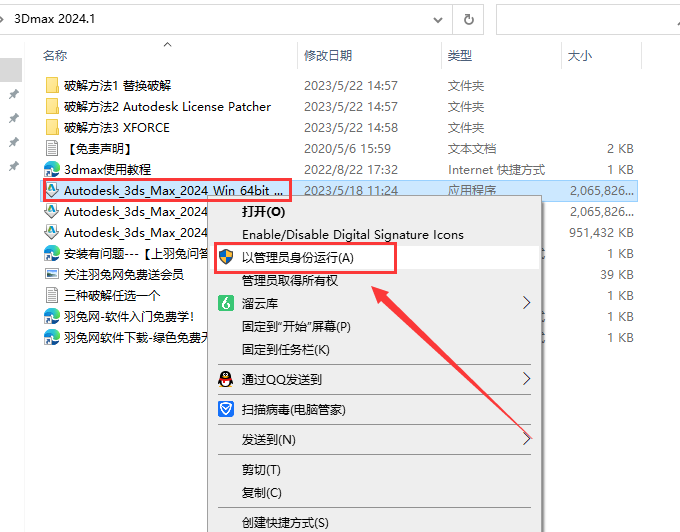The width and height of the screenshot is (680, 532).
Task: Choose 打开(O) from the context menu
Action: (x=263, y=212)
